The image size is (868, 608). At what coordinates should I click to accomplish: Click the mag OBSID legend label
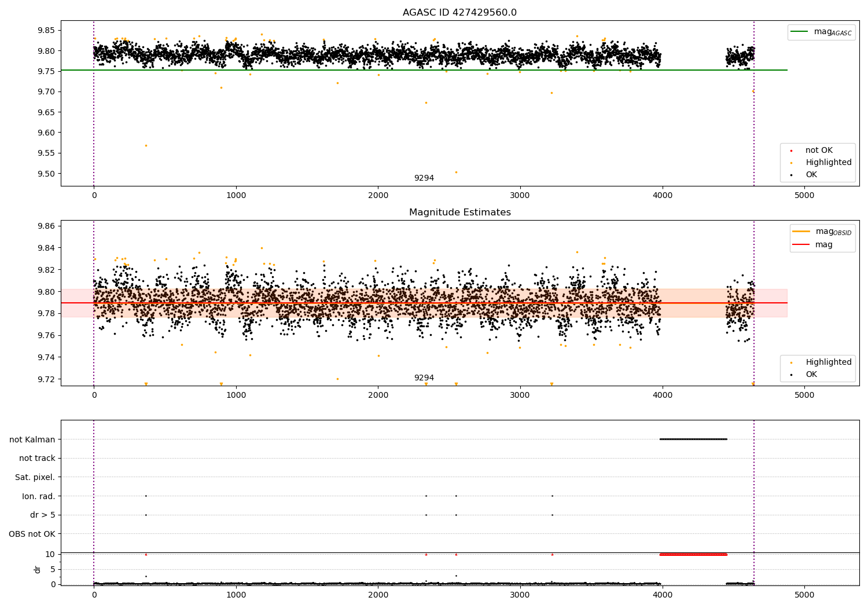pyautogui.click(x=833, y=232)
